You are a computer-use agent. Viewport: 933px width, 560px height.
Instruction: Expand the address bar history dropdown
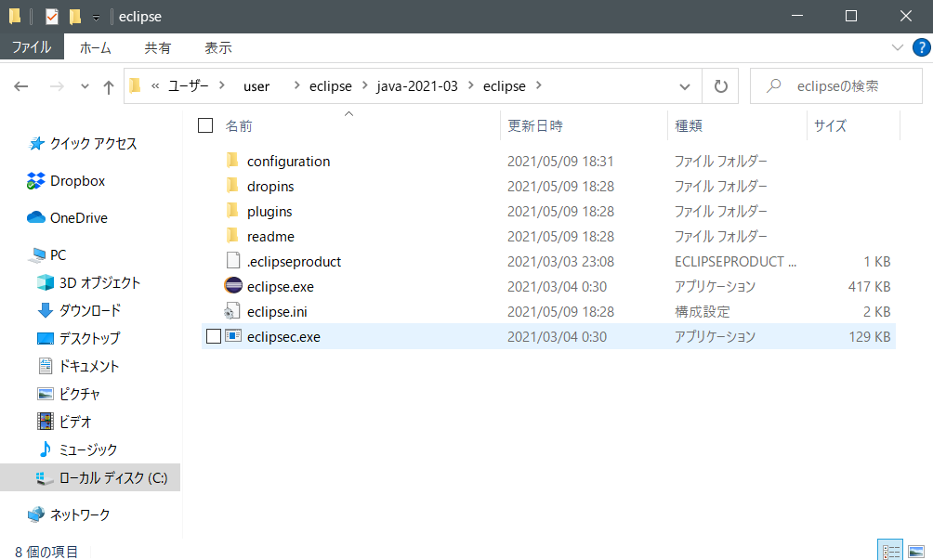tap(685, 86)
